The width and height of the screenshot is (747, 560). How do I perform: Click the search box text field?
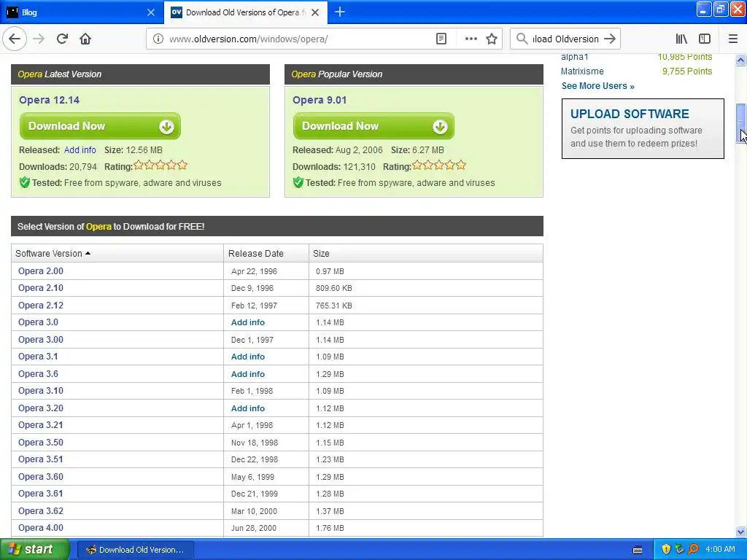tap(565, 39)
